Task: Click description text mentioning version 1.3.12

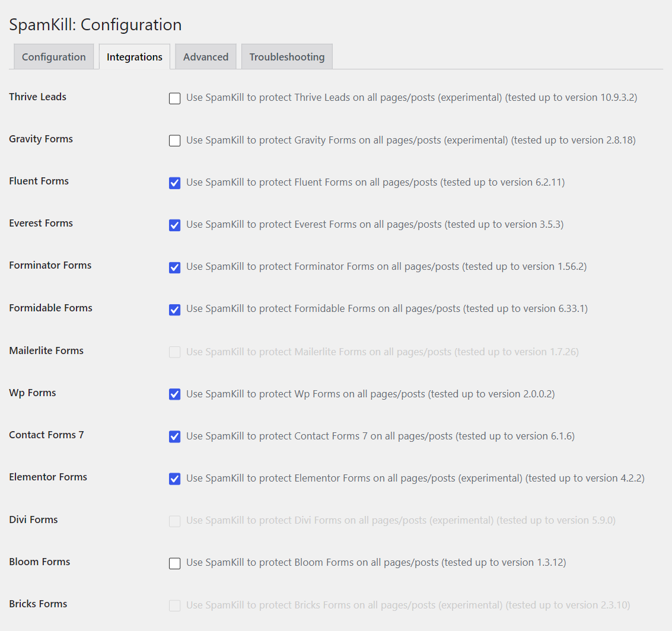Action: click(376, 562)
